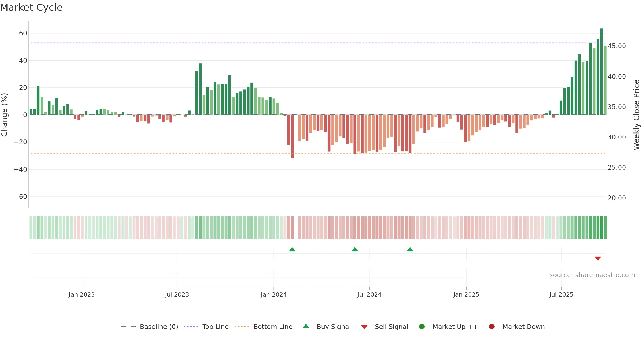
Task: Click the −60 tick on the left axis
Action: (x=21, y=197)
